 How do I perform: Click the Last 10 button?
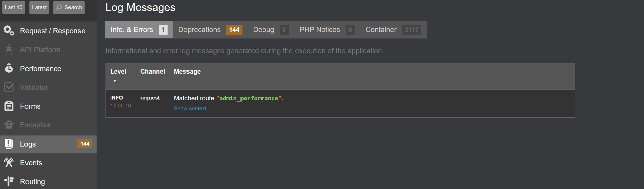(14, 7)
